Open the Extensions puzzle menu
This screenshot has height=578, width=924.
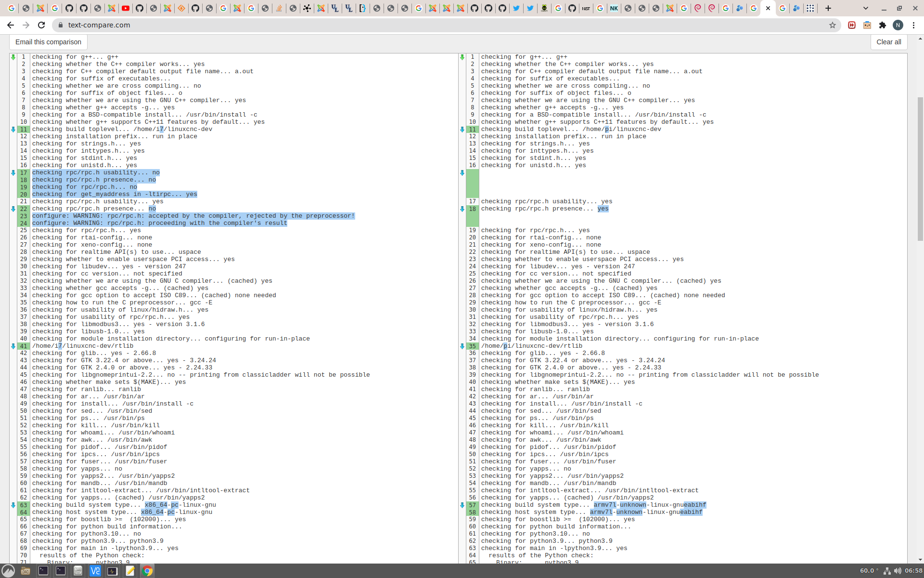click(x=883, y=25)
